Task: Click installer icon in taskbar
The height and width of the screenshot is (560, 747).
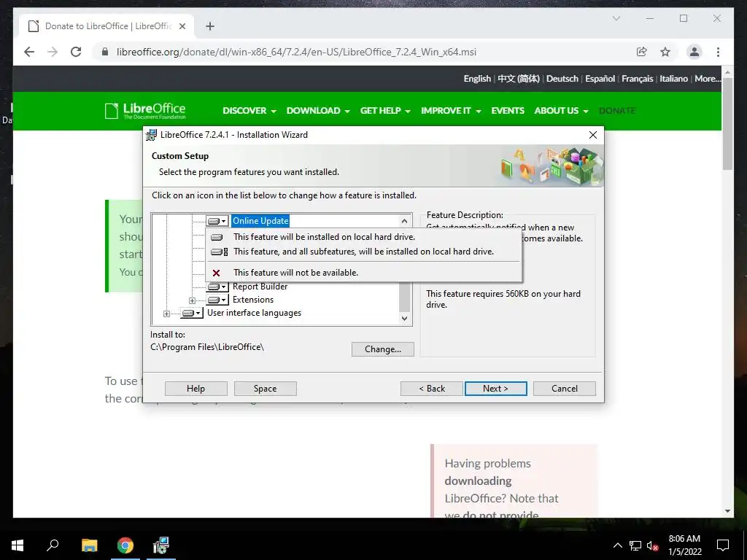Action: (161, 545)
